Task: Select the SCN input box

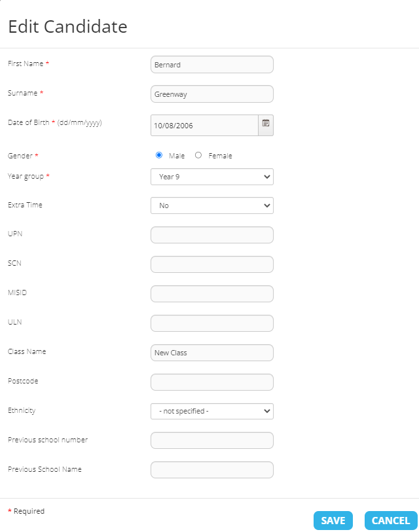Action: click(211, 264)
